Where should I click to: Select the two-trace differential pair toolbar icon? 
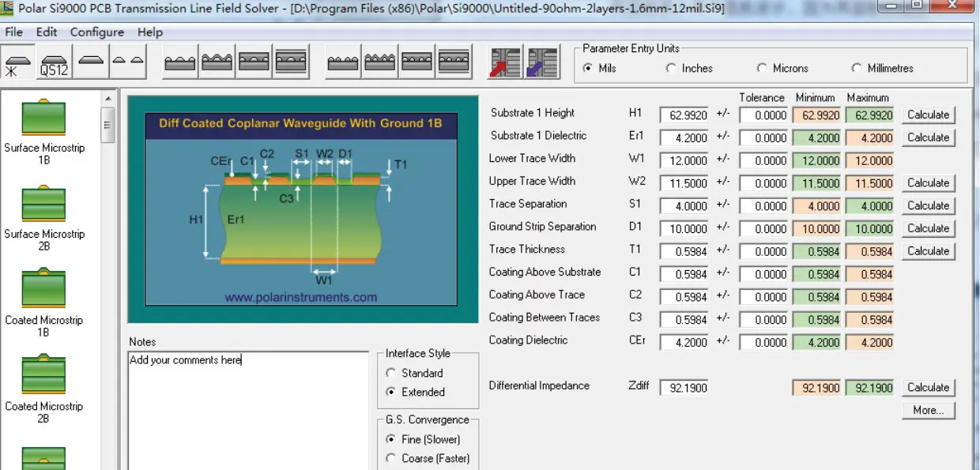127,62
